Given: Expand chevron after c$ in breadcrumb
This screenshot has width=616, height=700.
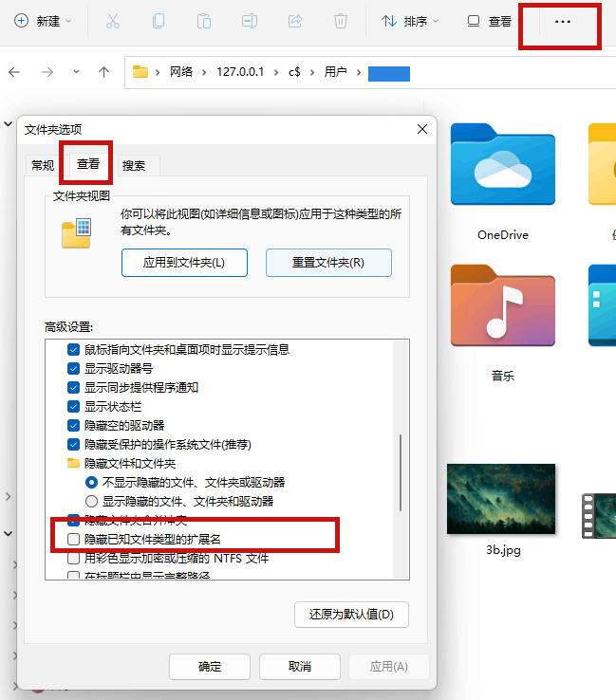Looking at the screenshot, I should coord(312,72).
